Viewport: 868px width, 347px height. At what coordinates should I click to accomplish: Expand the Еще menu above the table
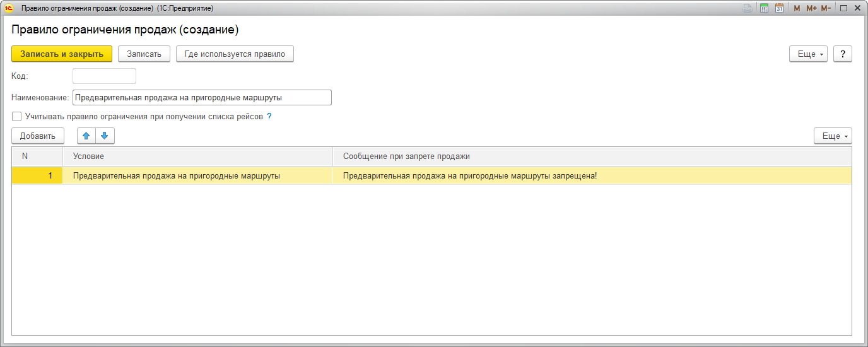(x=833, y=136)
